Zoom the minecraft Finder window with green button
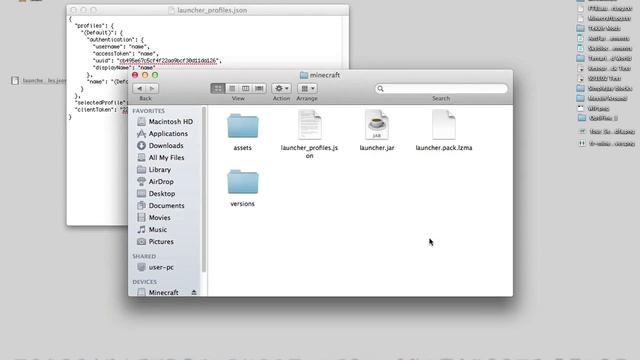 coord(155,75)
